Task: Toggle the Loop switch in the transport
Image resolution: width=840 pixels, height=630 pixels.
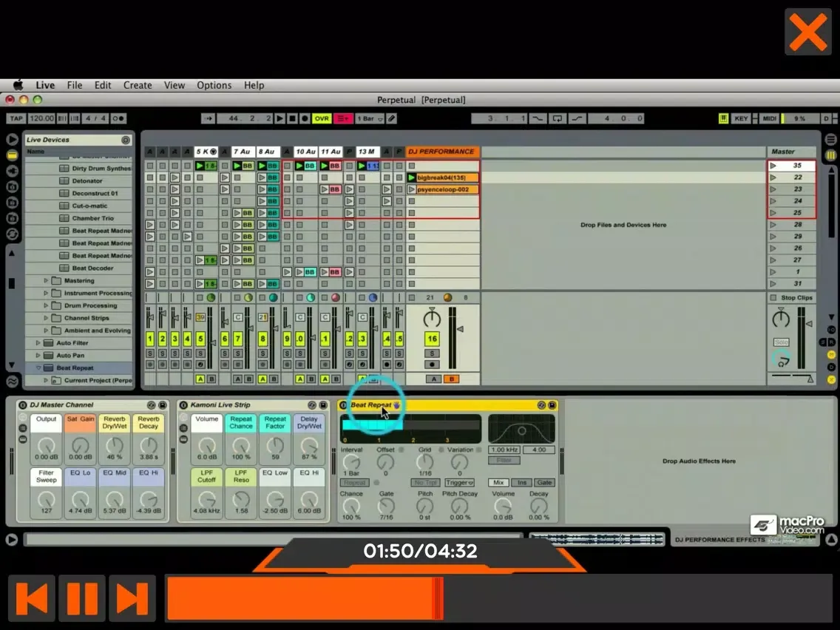Action: tap(557, 118)
